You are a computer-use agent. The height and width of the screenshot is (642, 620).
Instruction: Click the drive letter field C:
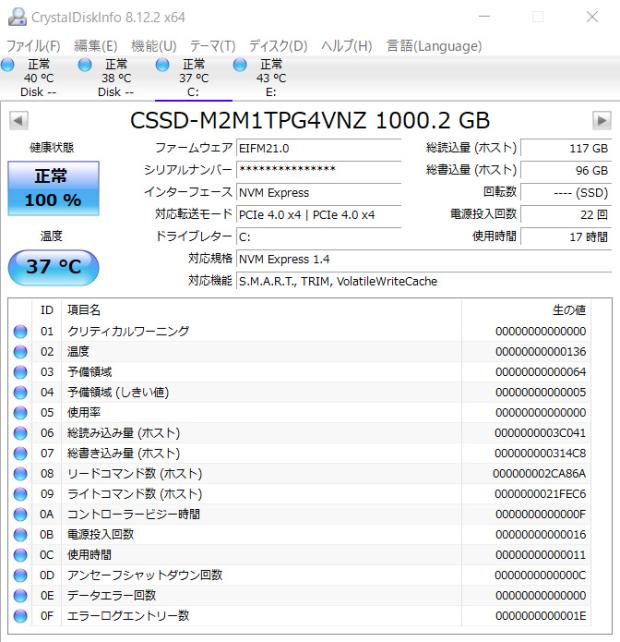[x=319, y=237]
